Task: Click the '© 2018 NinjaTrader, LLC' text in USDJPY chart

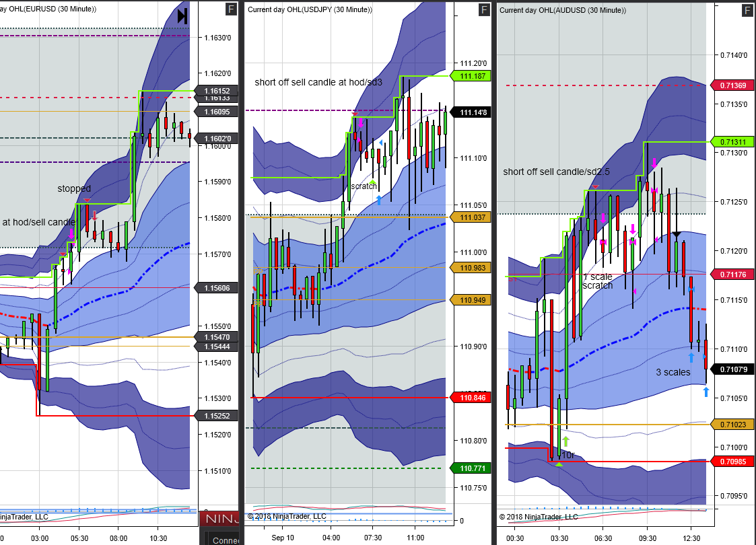Action: 287,516
